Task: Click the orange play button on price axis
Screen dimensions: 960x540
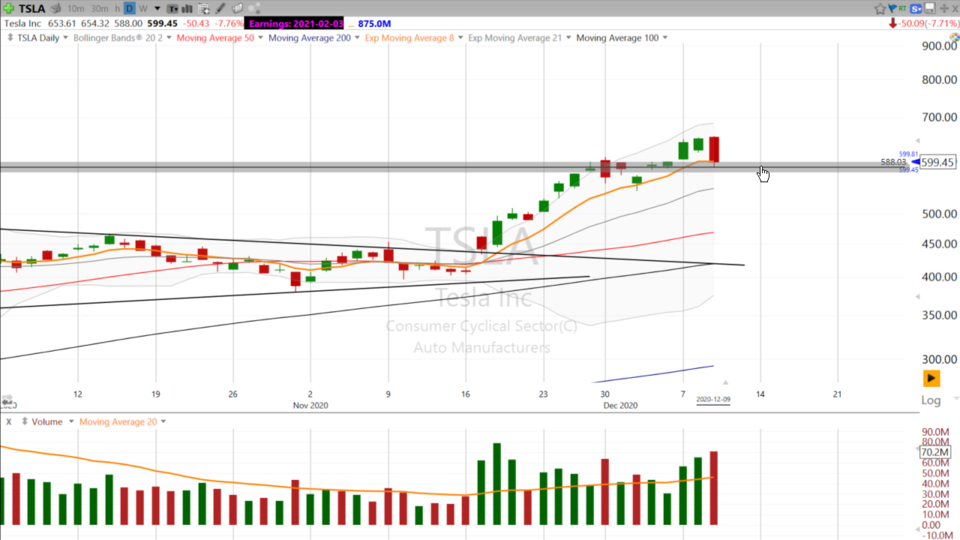Action: point(931,378)
